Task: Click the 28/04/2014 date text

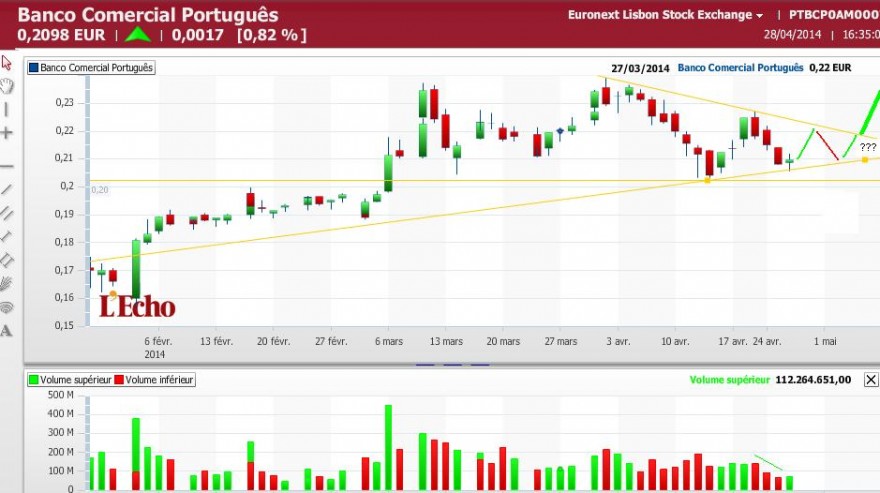Action: tap(792, 34)
